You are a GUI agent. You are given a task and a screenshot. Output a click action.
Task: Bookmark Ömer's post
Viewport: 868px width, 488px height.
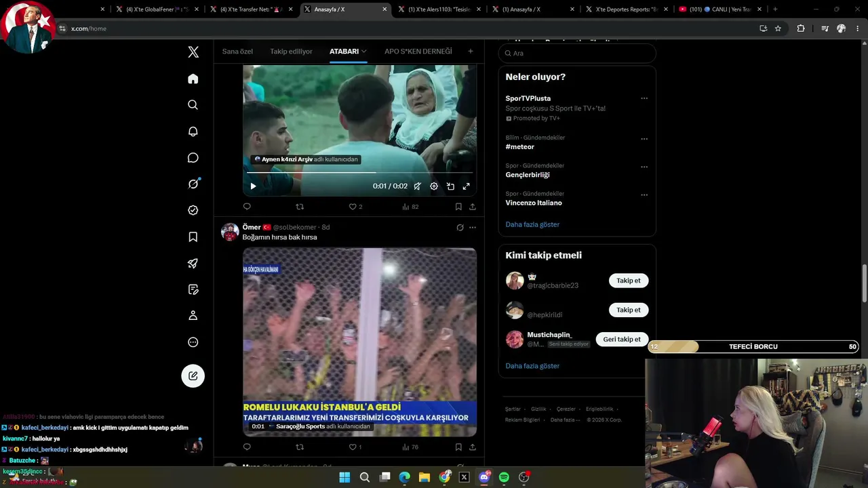[x=458, y=447]
